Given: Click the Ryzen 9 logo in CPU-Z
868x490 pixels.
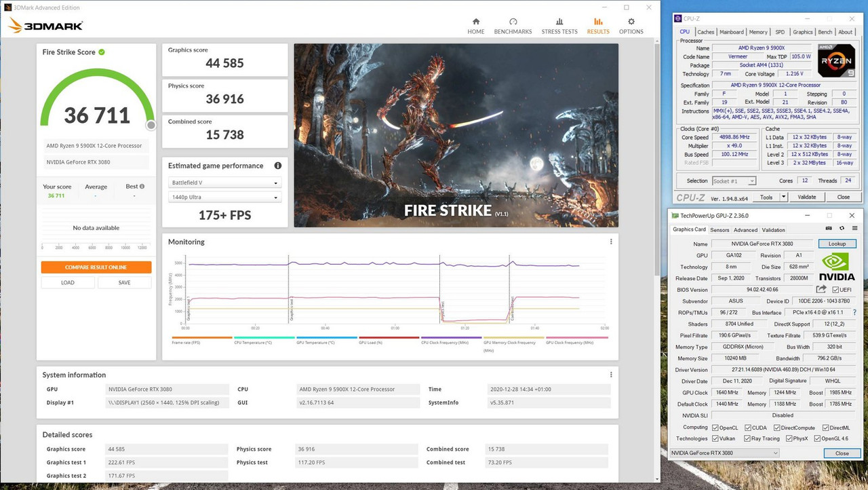Looking at the screenshot, I should click(836, 60).
